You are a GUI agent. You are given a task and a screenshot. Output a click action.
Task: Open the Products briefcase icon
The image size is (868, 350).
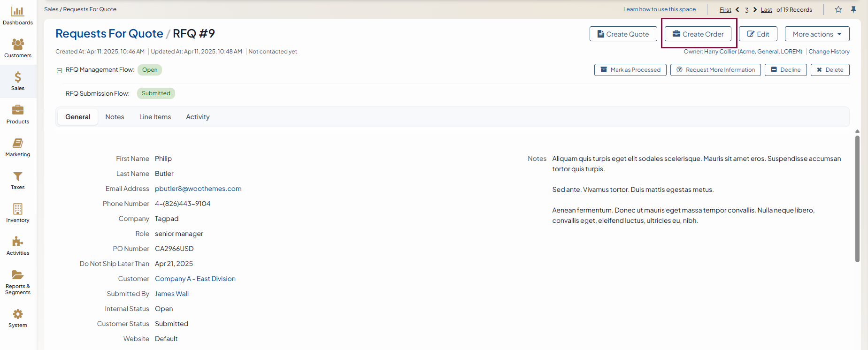click(18, 110)
